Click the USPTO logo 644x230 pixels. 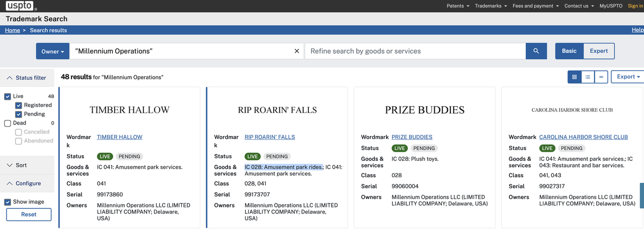click(x=21, y=6)
